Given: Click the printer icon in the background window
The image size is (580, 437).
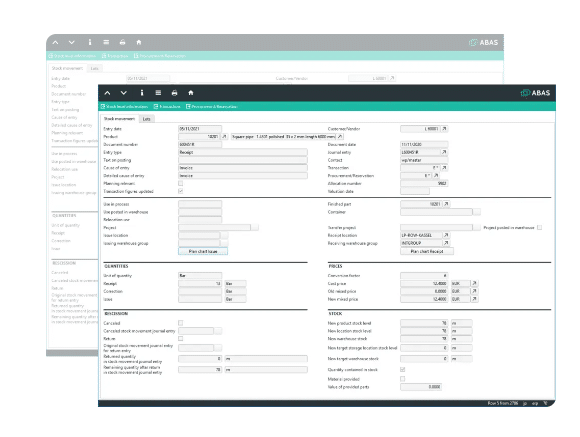Looking at the screenshot, I should tap(122, 42).
